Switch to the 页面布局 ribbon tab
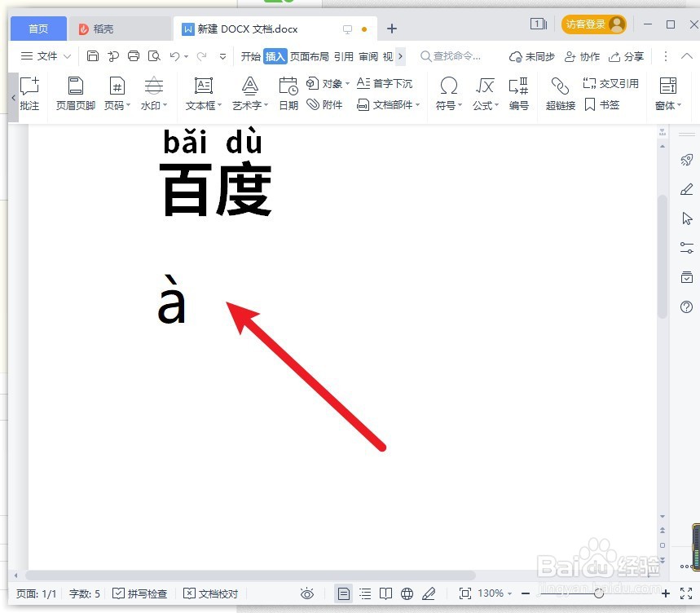The height and width of the screenshot is (613, 700). (x=310, y=56)
